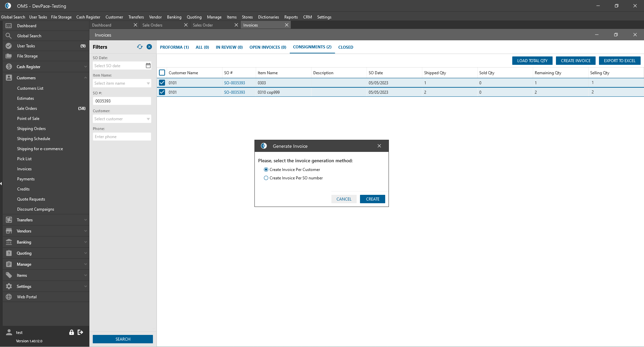Close the Dashboard tab
Viewport: 644px width, 347px height.
(x=135, y=25)
